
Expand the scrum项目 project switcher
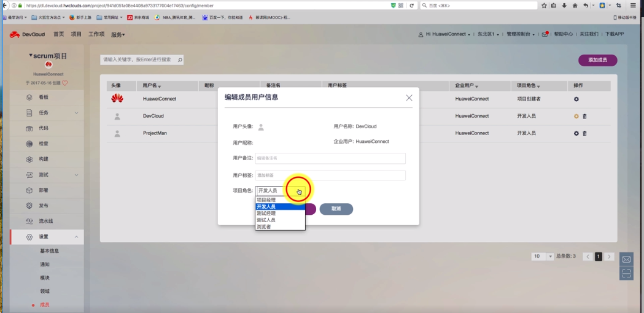tap(48, 55)
